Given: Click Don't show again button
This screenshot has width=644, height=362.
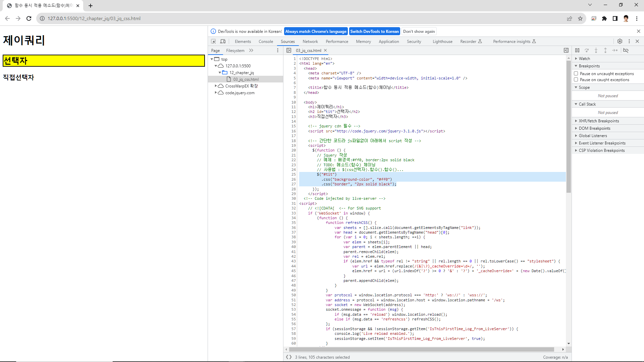Looking at the screenshot, I should pos(419,31).
